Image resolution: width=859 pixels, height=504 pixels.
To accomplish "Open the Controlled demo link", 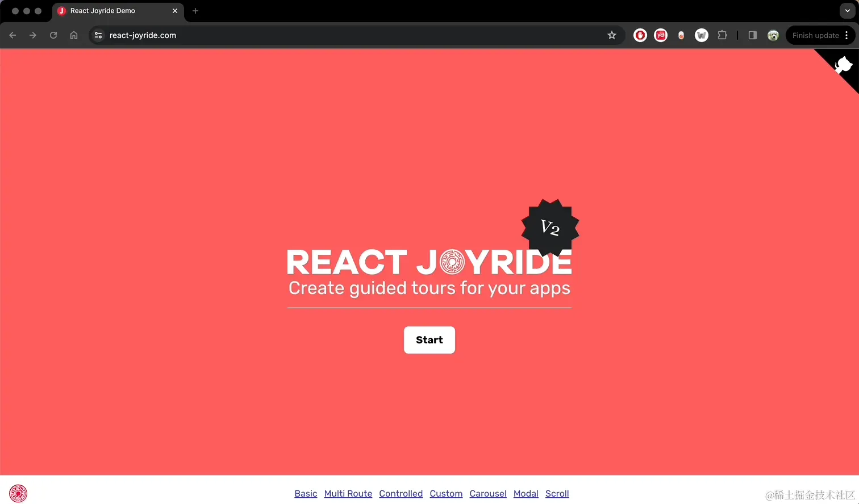I will tap(401, 494).
